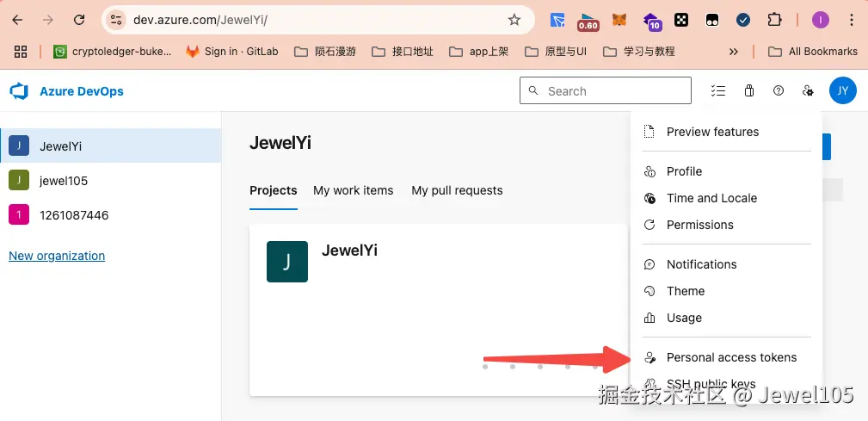Click the JewelYi project name

pyautogui.click(x=350, y=251)
